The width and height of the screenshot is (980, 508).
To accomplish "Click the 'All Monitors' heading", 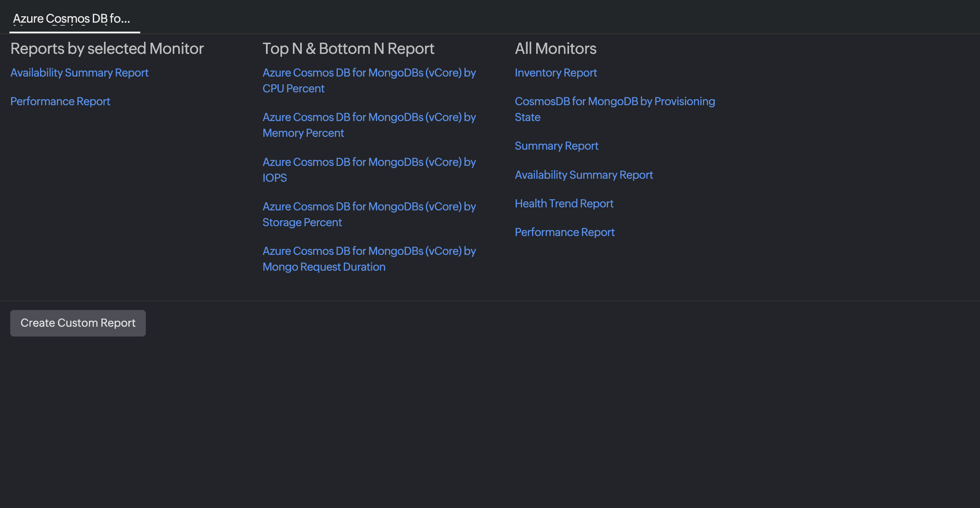I will pos(555,49).
